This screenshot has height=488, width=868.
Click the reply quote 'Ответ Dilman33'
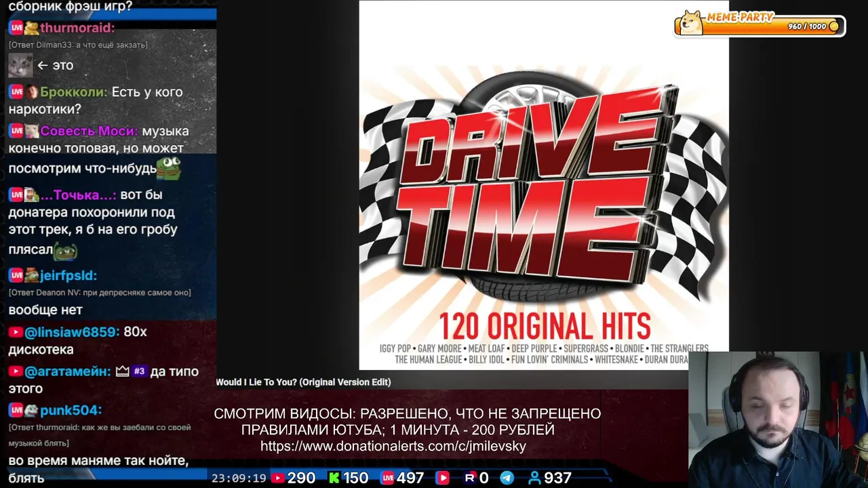point(78,45)
